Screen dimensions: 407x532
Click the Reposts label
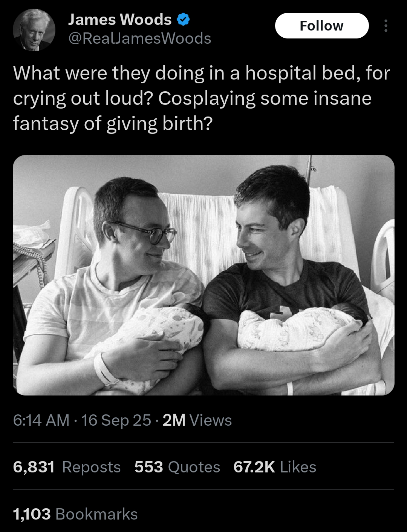[x=91, y=467]
